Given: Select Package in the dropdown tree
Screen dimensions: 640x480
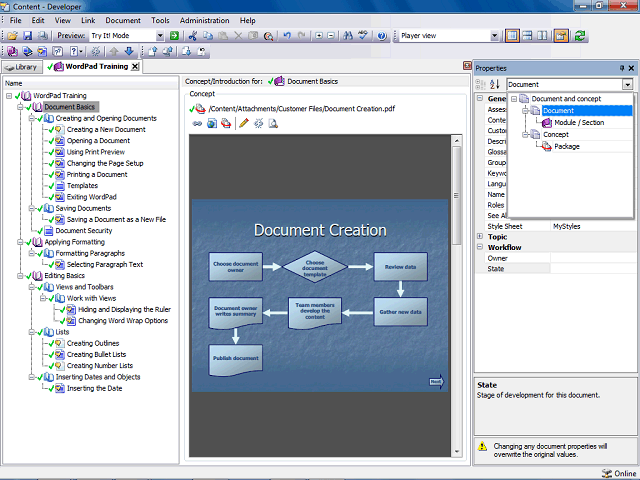Looking at the screenshot, I should tap(567, 147).
